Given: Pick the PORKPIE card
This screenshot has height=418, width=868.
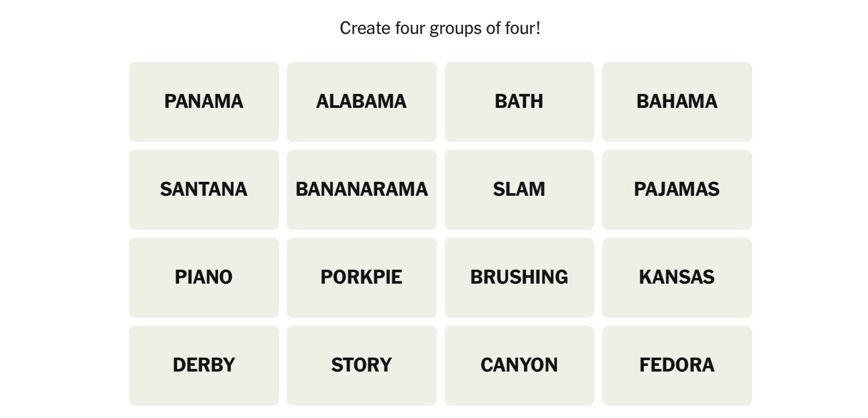Looking at the screenshot, I should click(361, 277).
